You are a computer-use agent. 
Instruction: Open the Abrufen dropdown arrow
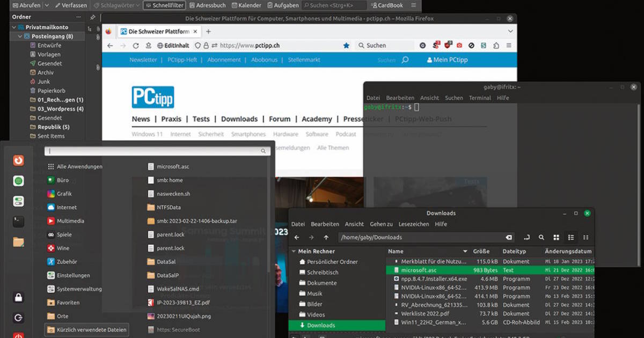pos(47,5)
